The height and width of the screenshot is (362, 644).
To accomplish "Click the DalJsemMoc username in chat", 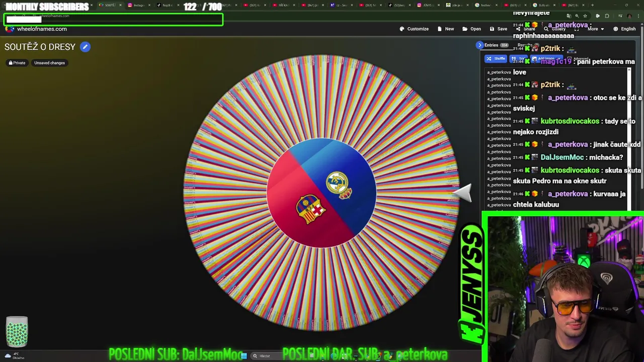I will 561,157.
